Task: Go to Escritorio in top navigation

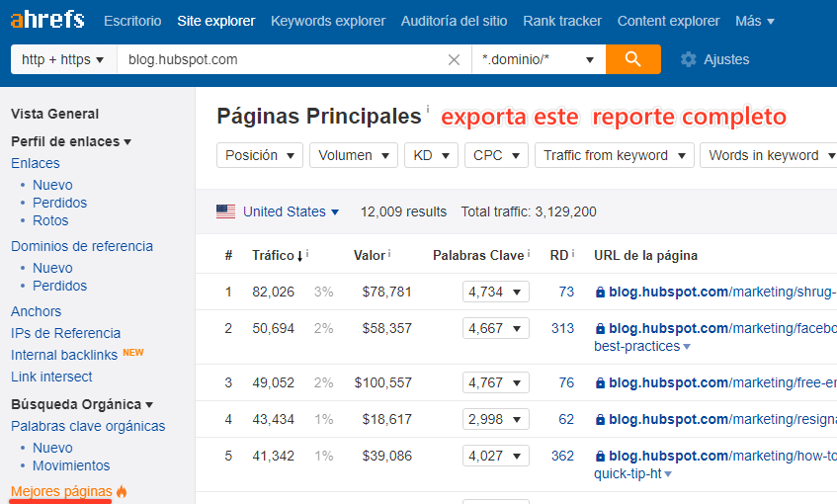Action: point(132,21)
